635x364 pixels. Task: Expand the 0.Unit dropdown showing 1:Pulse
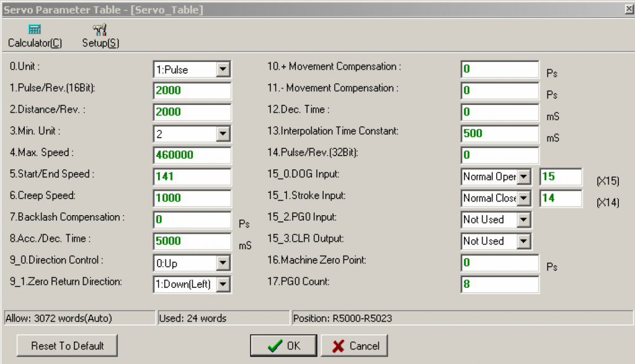point(223,69)
